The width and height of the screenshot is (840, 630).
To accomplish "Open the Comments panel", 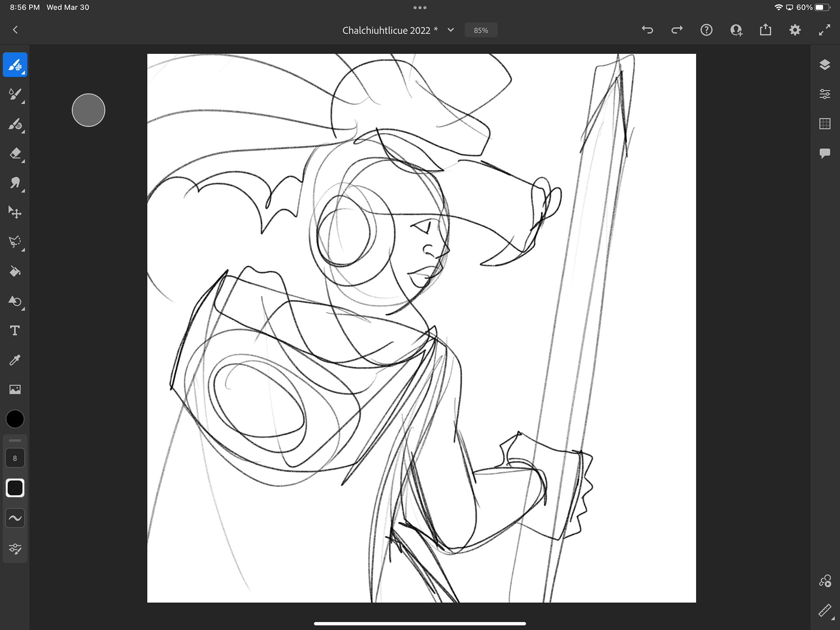I will tap(825, 153).
